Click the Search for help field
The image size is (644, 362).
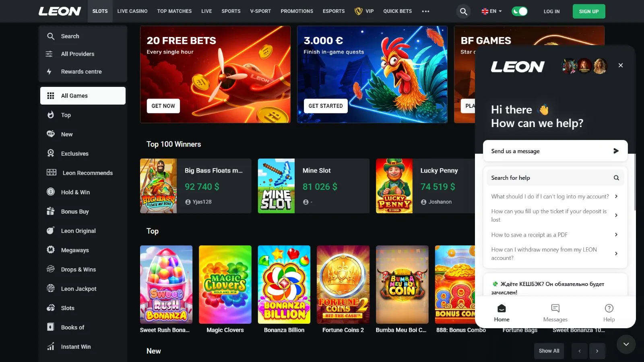(555, 178)
